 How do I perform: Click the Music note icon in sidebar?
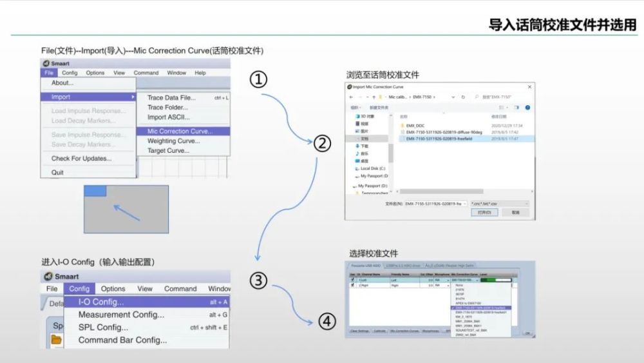point(357,153)
